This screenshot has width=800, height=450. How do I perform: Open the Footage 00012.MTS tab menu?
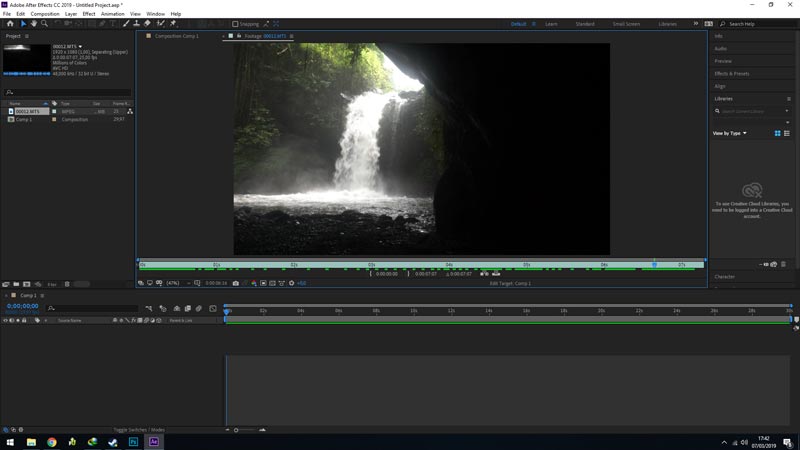291,36
